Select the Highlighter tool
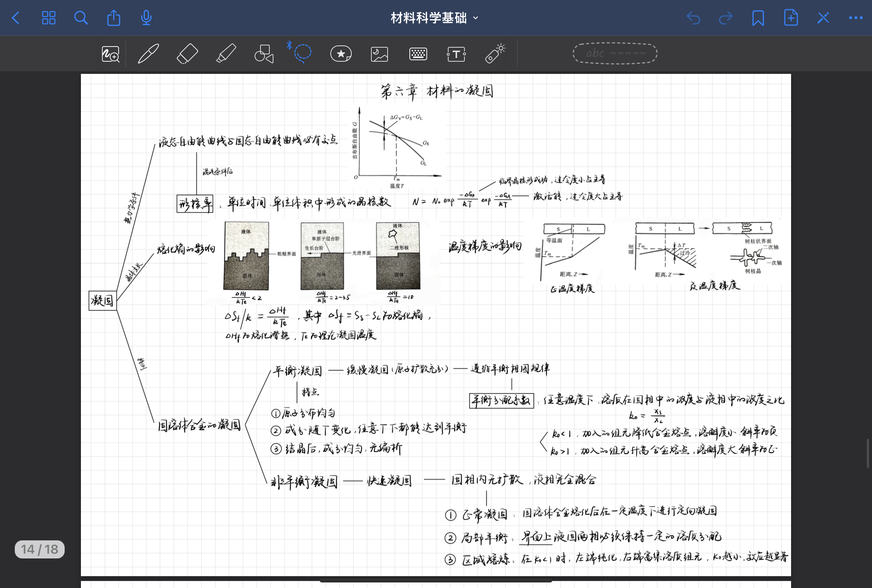 [x=226, y=54]
